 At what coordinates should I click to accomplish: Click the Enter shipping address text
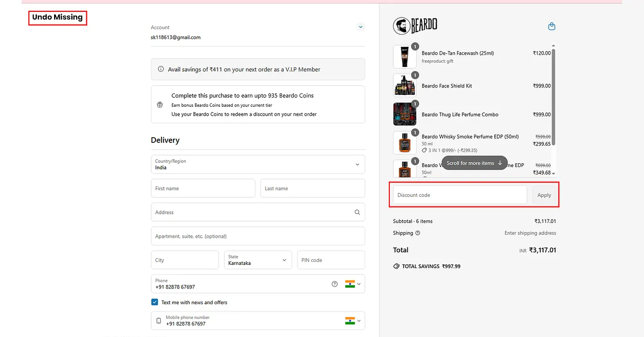pyautogui.click(x=530, y=233)
